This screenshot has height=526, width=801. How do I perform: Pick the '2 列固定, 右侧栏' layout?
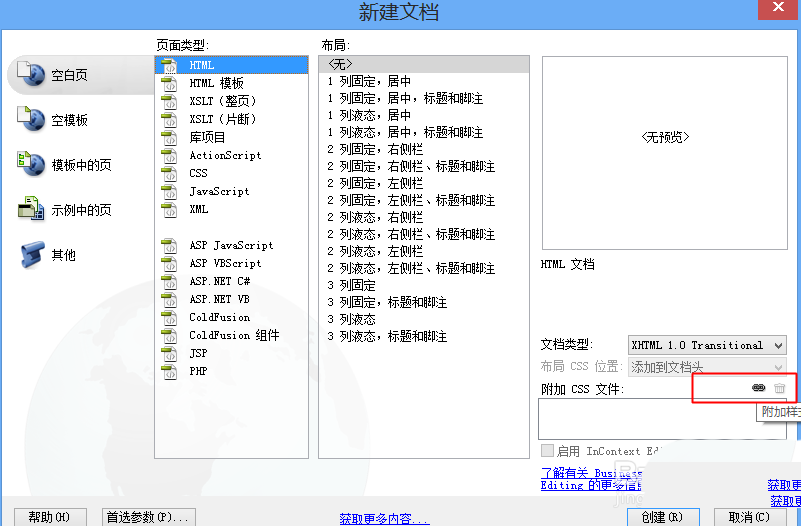pyautogui.click(x=375, y=149)
